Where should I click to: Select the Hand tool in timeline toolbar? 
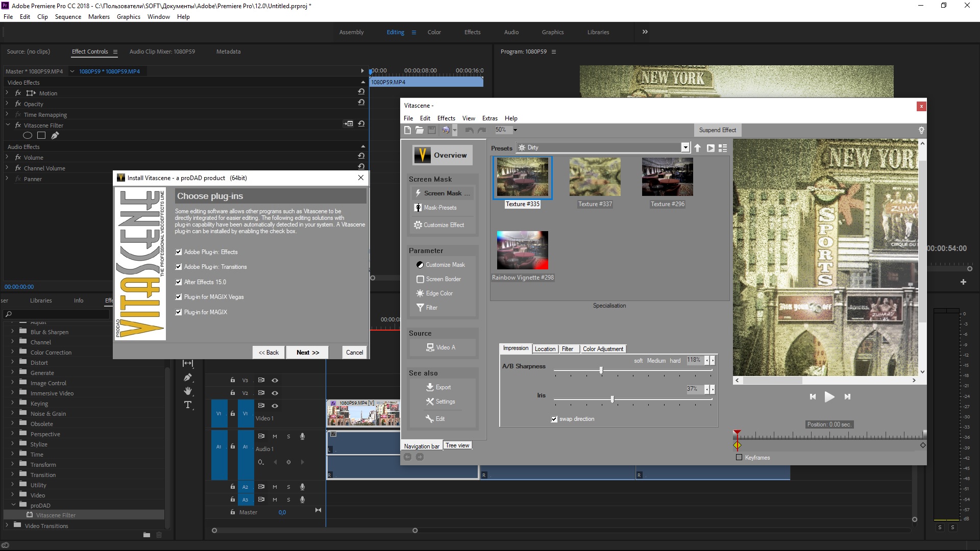click(188, 391)
